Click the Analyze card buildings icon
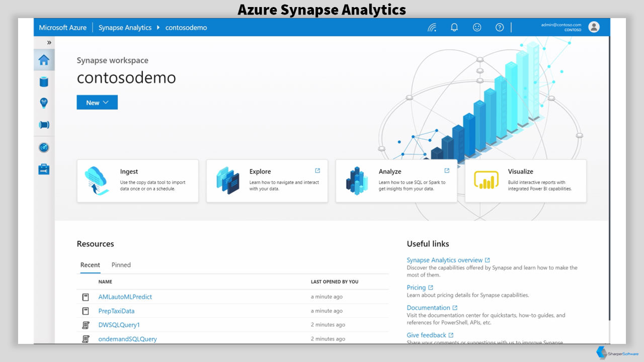Viewport: 644px width, 362px height. [x=357, y=180]
